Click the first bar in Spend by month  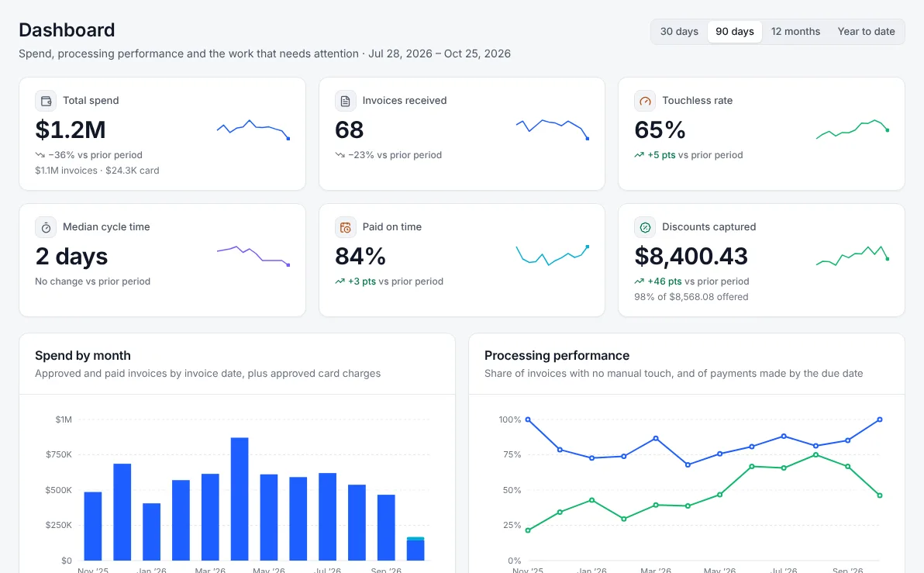(x=93, y=526)
